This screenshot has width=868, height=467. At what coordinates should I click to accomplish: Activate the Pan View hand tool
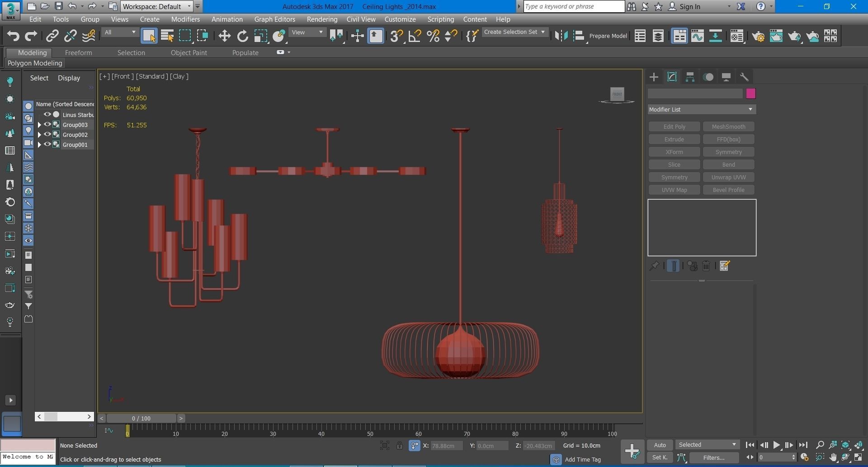[833, 458]
